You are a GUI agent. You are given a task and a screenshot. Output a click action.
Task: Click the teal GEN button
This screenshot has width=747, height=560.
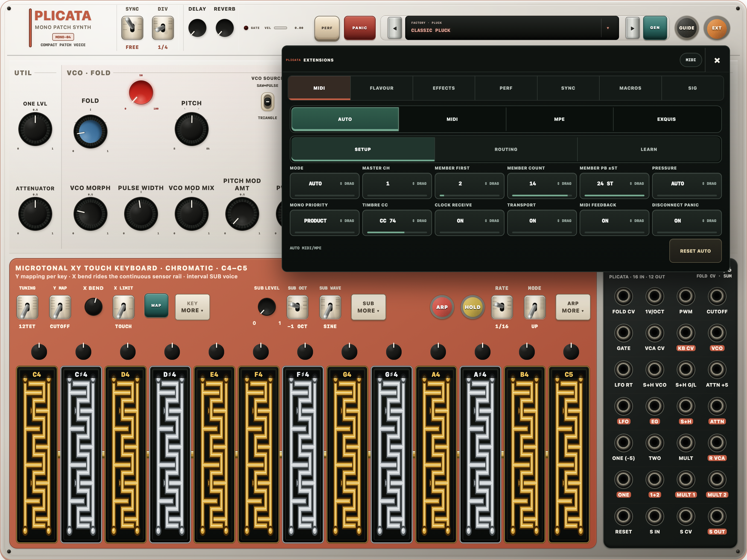point(655,28)
